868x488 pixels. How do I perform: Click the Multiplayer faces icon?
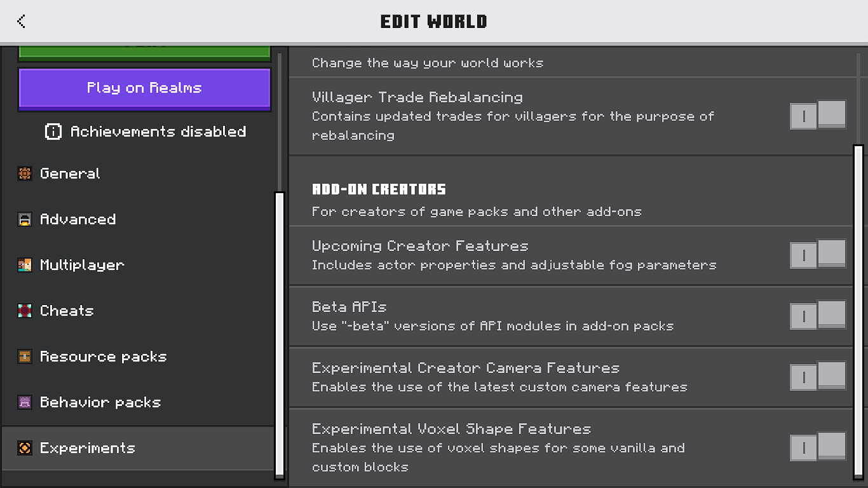(25, 265)
